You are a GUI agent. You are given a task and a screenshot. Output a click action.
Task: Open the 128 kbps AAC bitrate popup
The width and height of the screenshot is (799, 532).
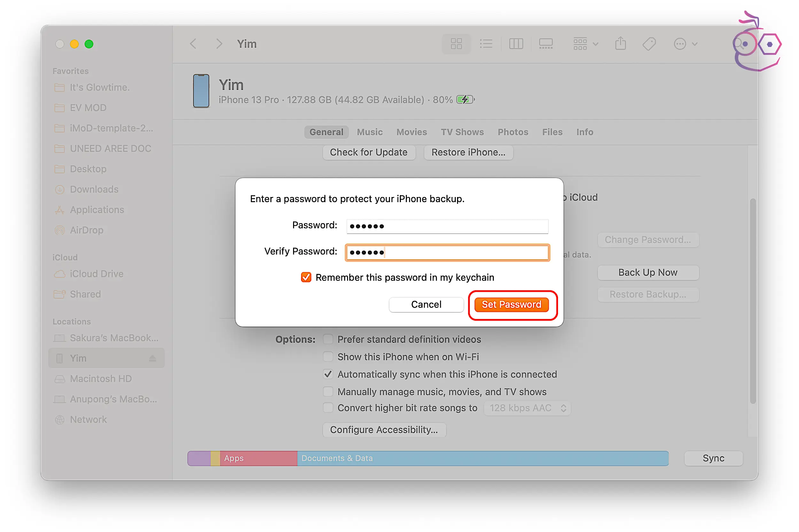click(527, 408)
